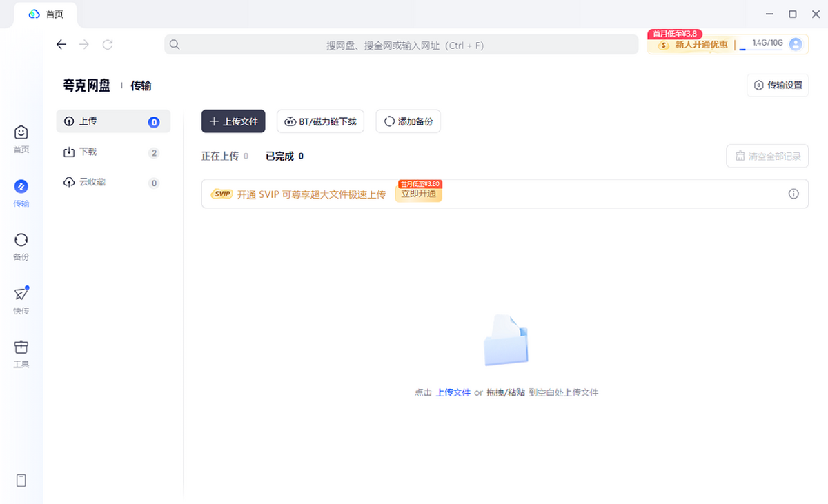
Task: Close the application window
Action: (x=816, y=14)
